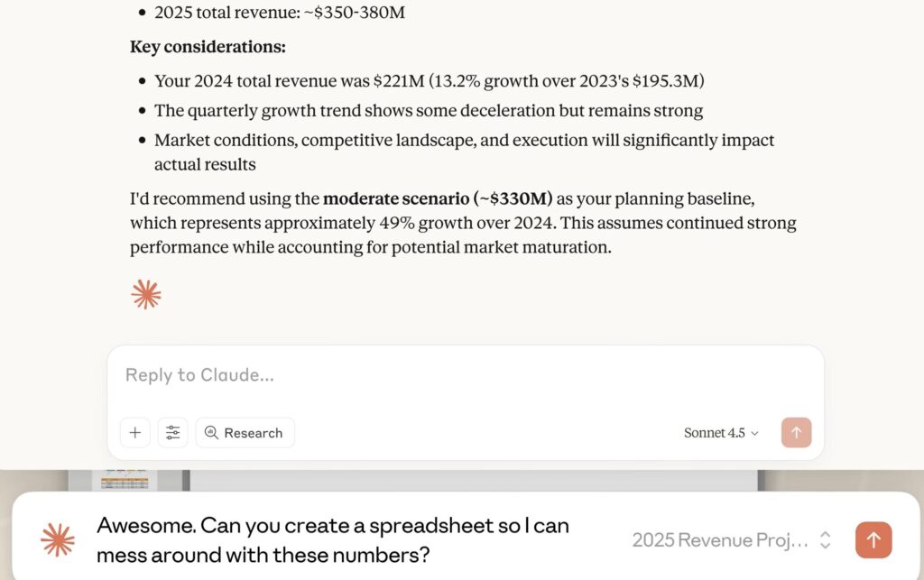
Task: Click the quarterly growth trend bullet text
Action: (429, 111)
